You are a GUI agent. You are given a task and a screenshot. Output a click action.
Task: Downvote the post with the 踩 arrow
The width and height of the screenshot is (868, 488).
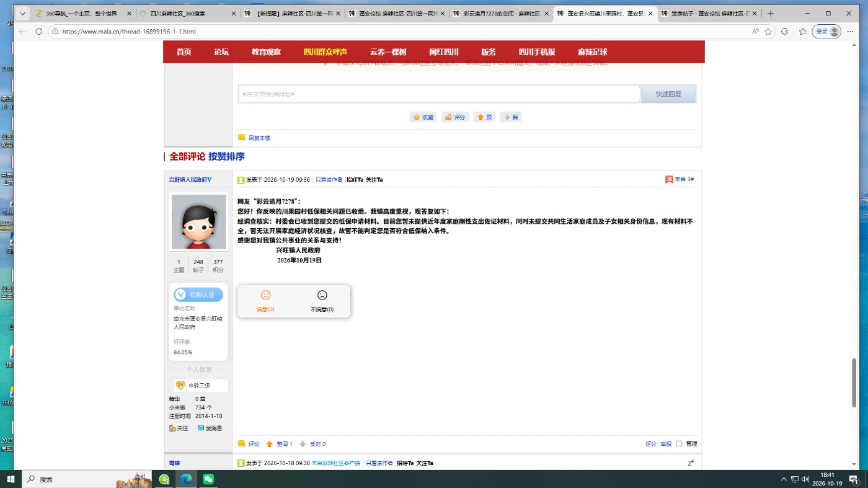tap(507, 117)
